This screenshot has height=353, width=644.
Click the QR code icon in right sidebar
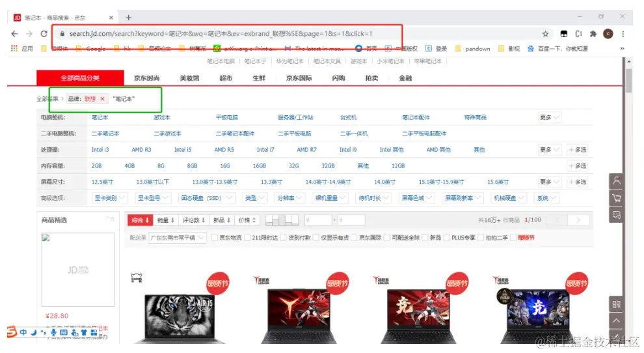[617, 304]
